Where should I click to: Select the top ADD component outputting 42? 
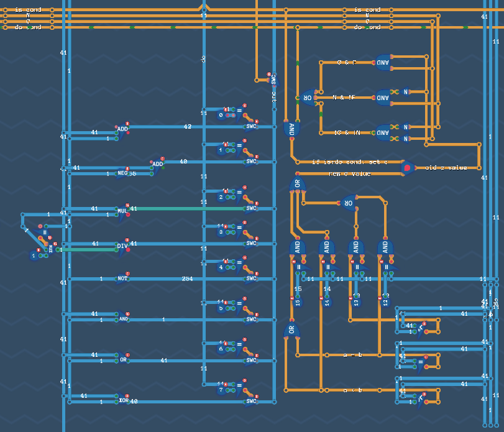(x=122, y=131)
